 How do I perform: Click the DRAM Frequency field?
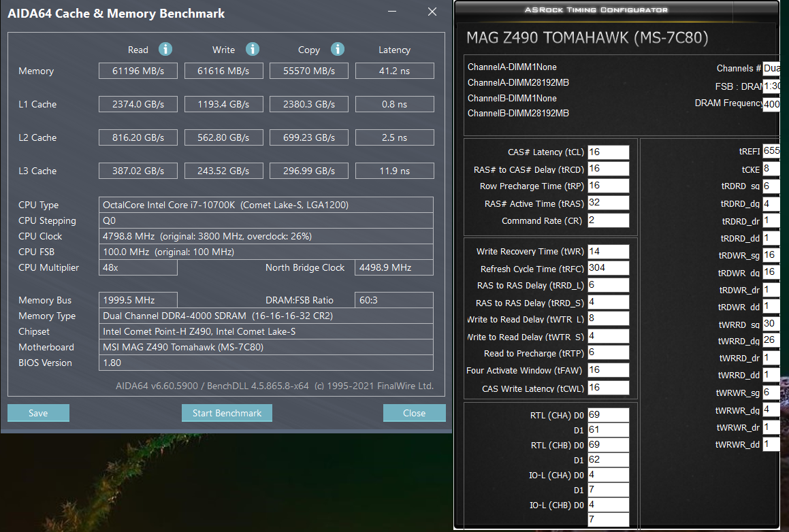pyautogui.click(x=771, y=105)
